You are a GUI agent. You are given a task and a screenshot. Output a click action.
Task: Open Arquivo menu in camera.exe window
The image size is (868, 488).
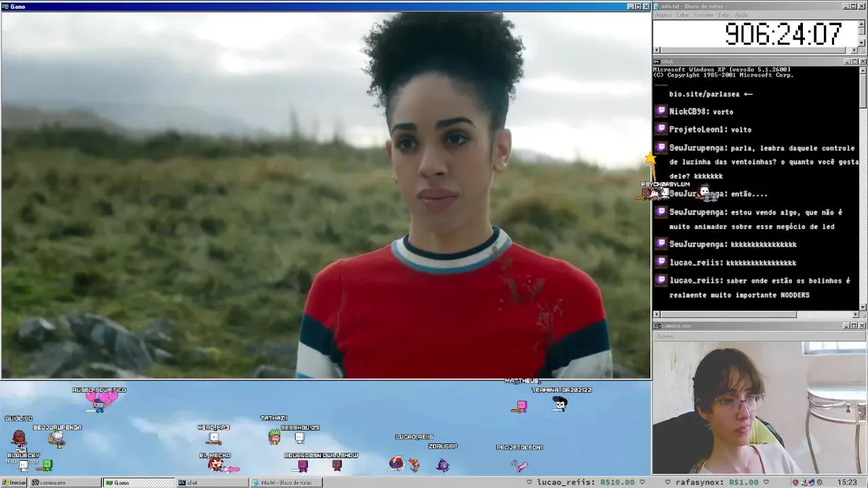click(665, 335)
